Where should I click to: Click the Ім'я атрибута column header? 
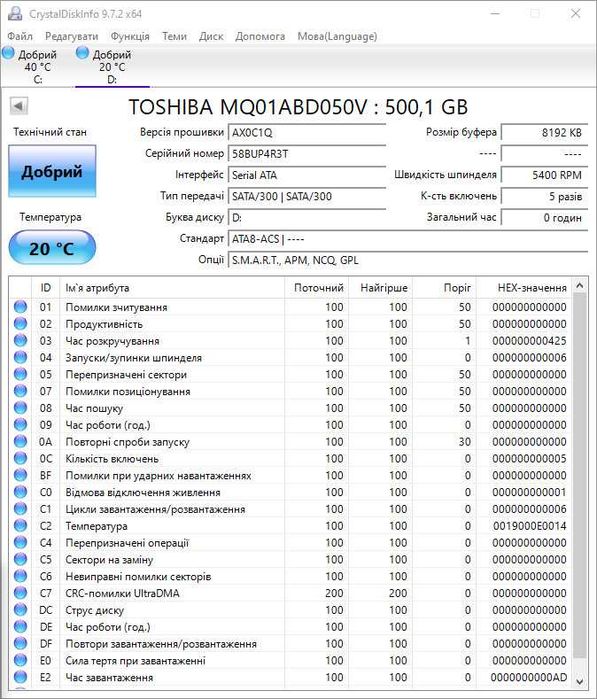[x=172, y=288]
